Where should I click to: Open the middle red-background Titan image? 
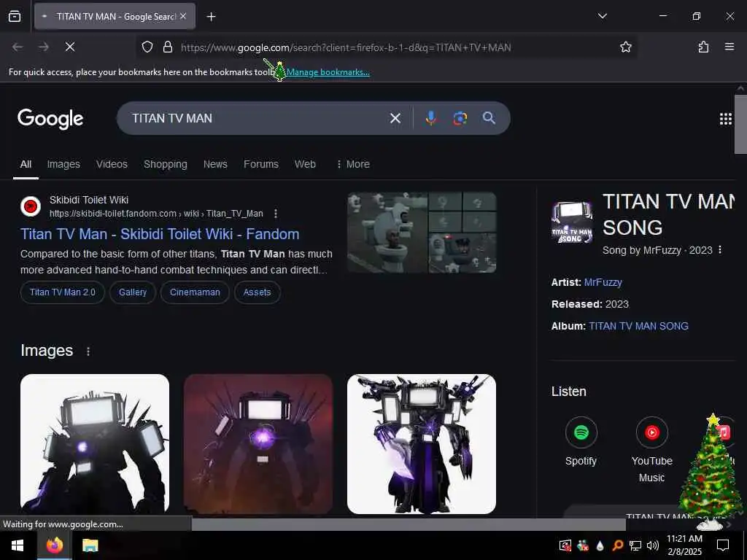tap(258, 444)
